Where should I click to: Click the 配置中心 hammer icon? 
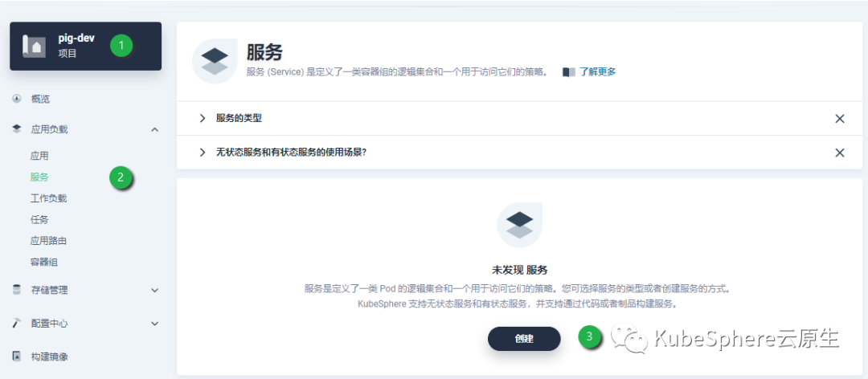(16, 324)
